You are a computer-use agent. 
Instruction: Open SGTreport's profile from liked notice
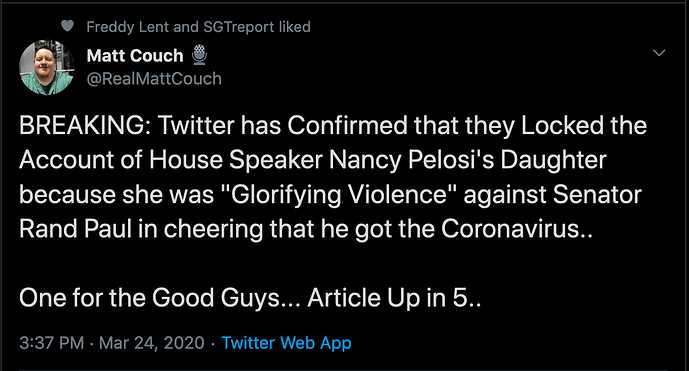click(239, 27)
